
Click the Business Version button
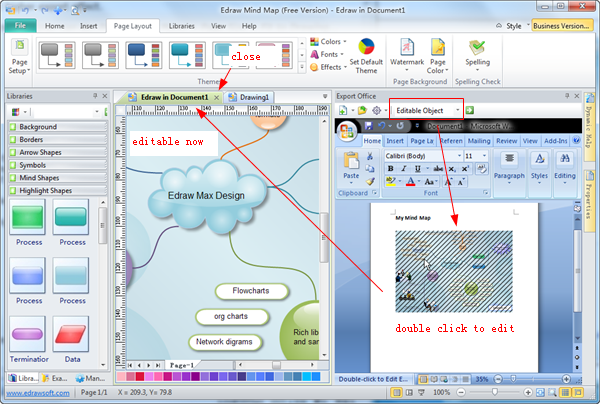(562, 24)
